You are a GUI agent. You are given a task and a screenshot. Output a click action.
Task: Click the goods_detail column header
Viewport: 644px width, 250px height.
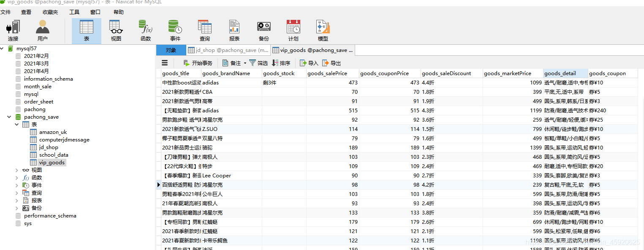pyautogui.click(x=565, y=73)
